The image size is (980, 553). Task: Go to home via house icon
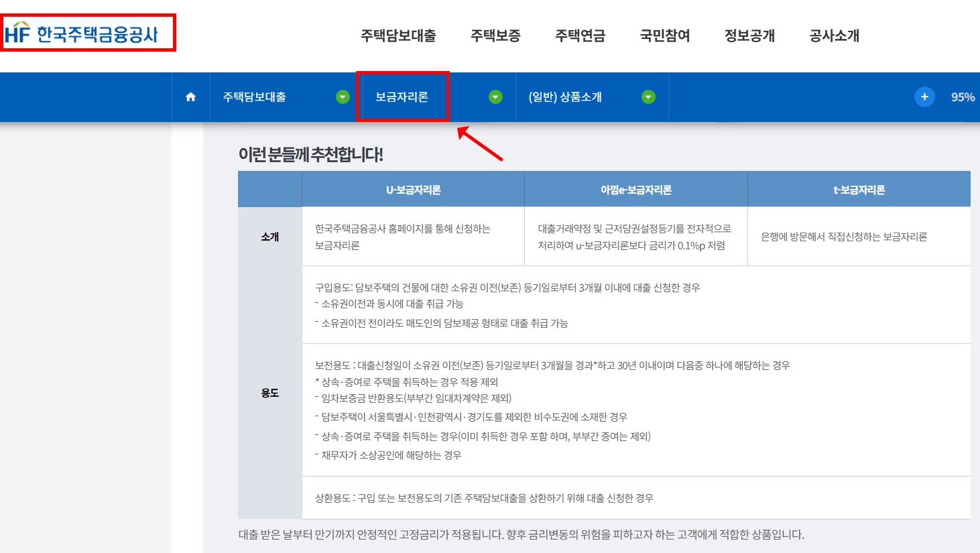(190, 97)
